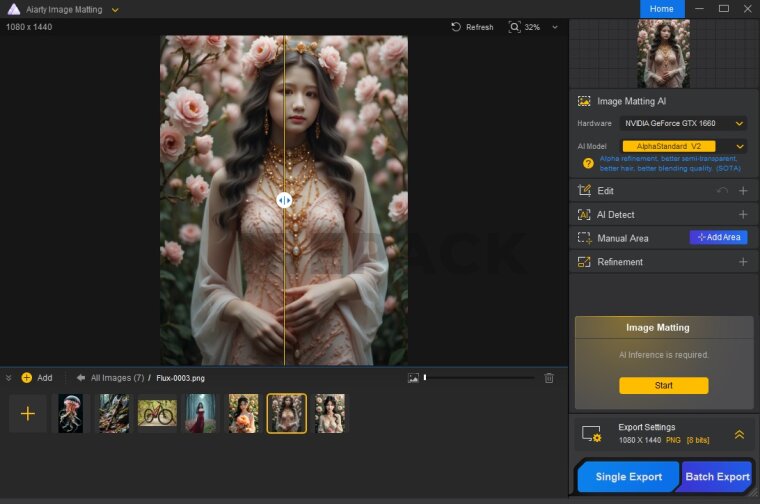Switch to the Home tab
The width and height of the screenshot is (760, 504).
[x=661, y=9]
